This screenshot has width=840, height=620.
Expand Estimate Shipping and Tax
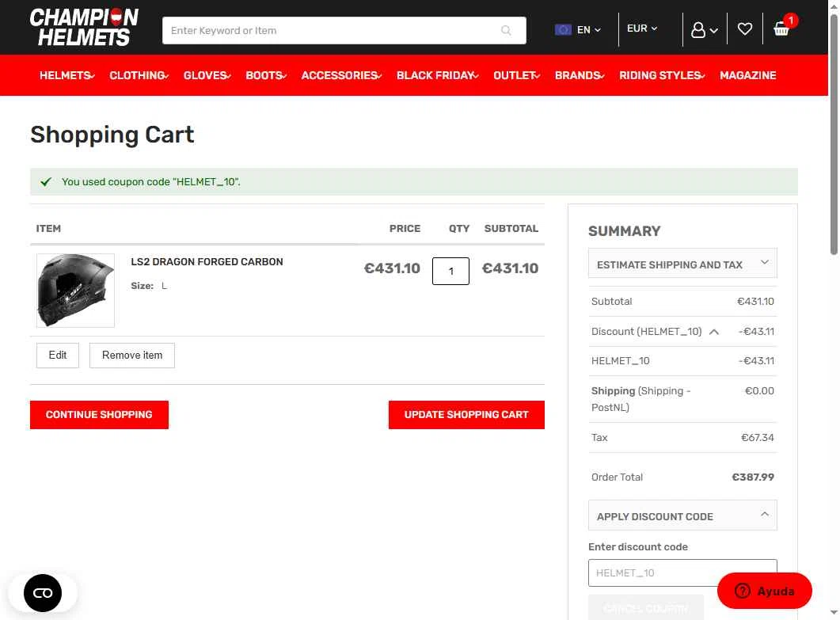click(682, 263)
